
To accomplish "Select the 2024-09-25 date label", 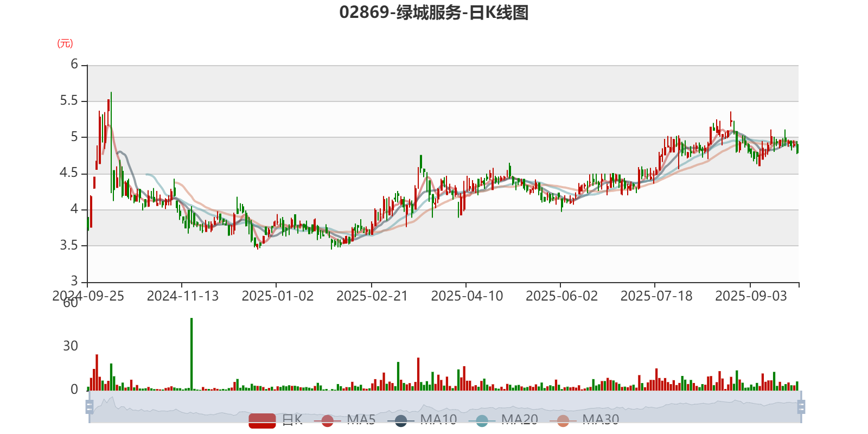I will pyautogui.click(x=88, y=296).
